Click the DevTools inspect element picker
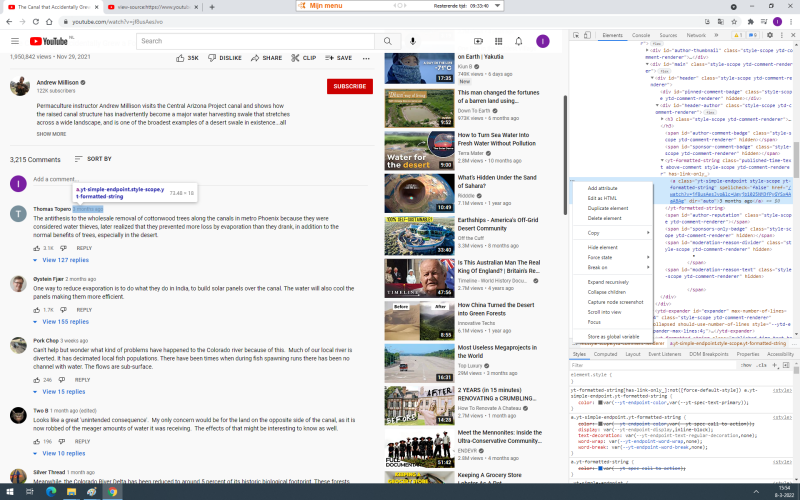Image resolution: width=800 pixels, height=500 pixels. (579, 35)
